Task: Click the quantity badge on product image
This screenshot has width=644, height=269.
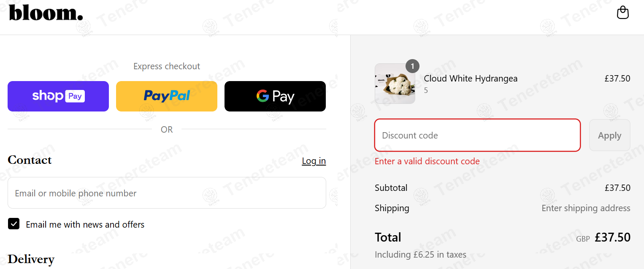Action: click(412, 66)
